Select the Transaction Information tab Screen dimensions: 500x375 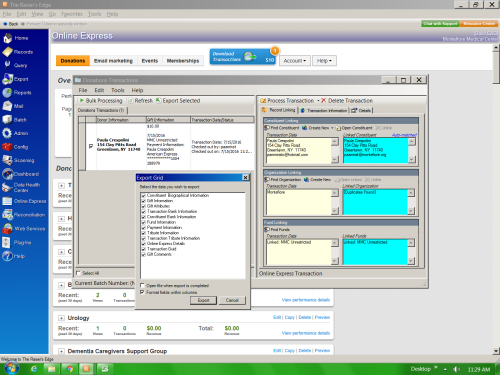[x=324, y=110]
